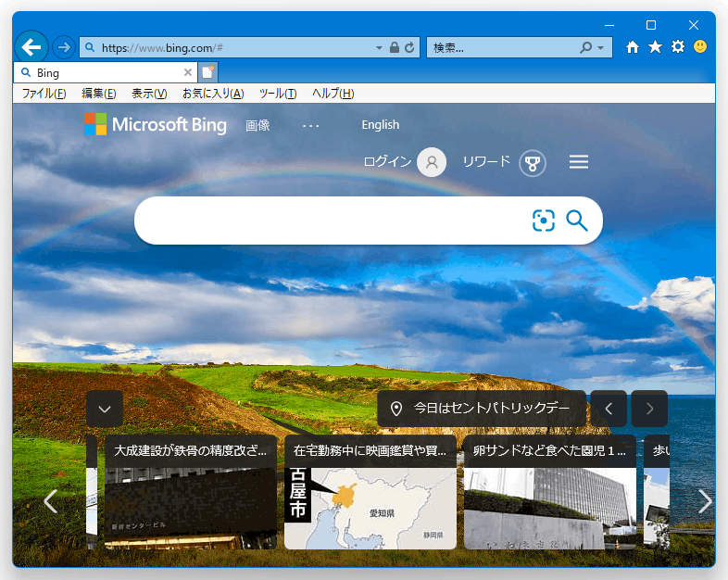Open the ツール(T) menu
This screenshot has width=728, height=580.
pos(278,94)
